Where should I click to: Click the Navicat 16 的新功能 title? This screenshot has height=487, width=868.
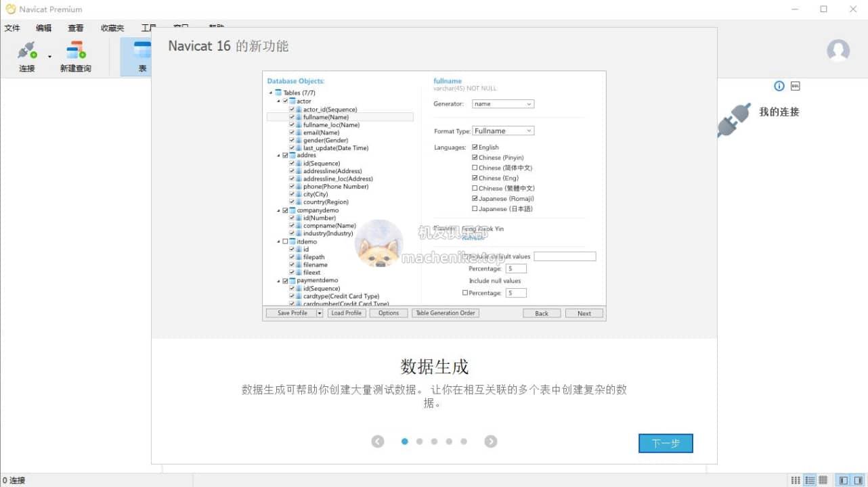(x=228, y=46)
